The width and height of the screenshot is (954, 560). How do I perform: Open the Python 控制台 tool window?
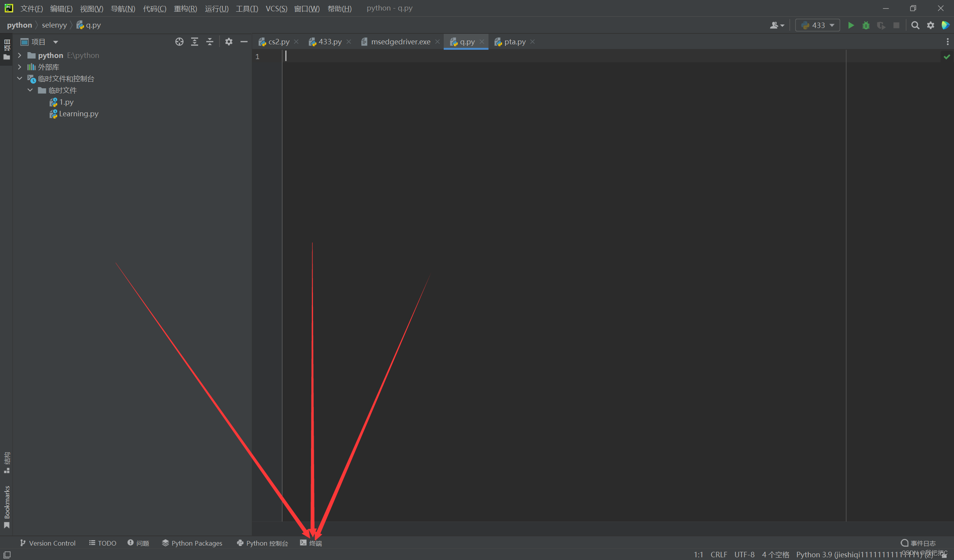click(262, 543)
